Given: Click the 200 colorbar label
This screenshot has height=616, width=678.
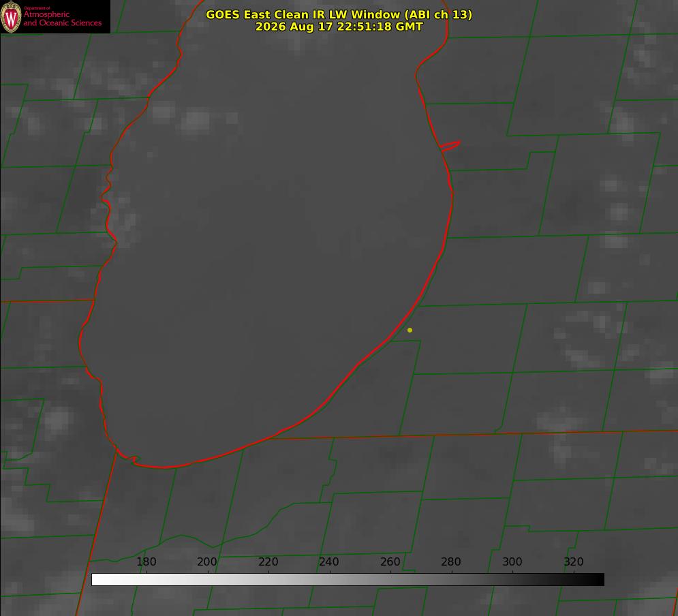Looking at the screenshot, I should pyautogui.click(x=206, y=561).
